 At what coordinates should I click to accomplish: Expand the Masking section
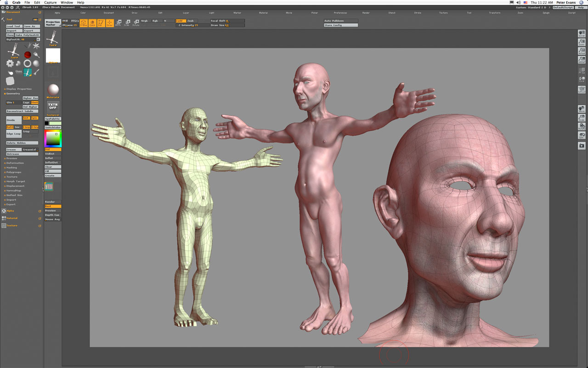pyautogui.click(x=11, y=167)
